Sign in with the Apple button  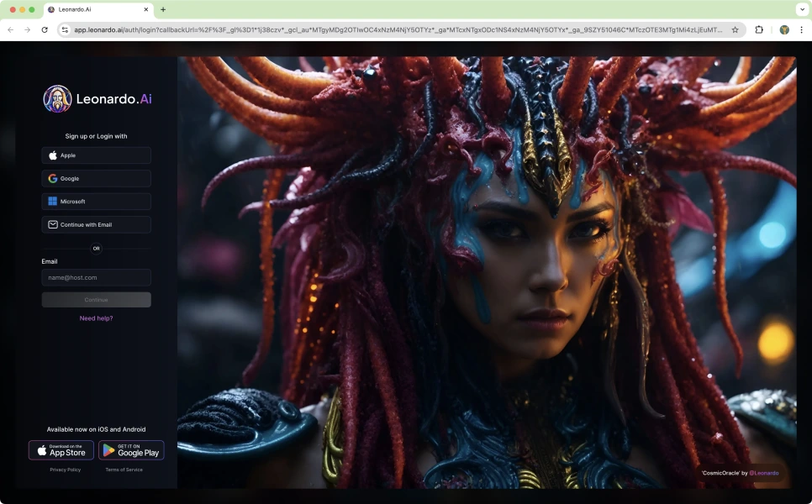[97, 155]
